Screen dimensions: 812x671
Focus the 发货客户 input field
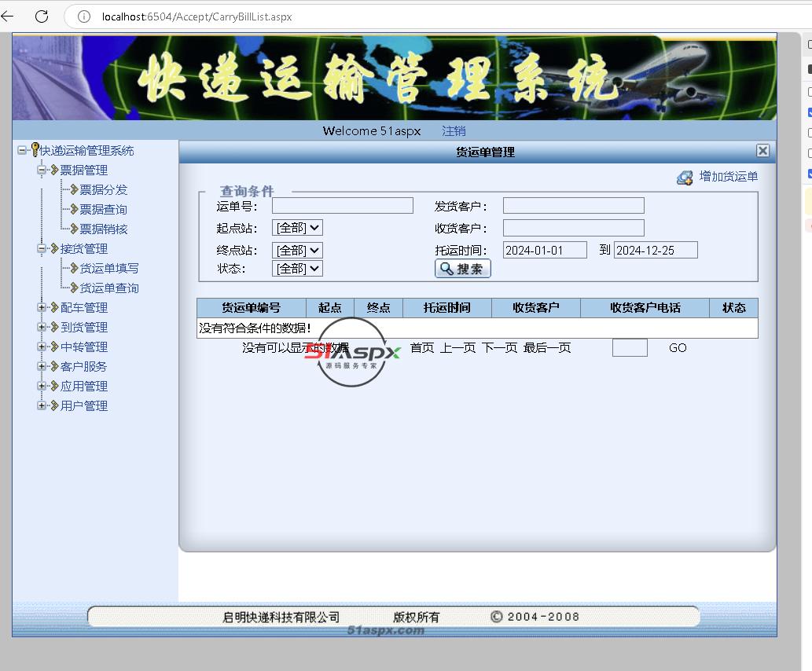click(x=574, y=206)
